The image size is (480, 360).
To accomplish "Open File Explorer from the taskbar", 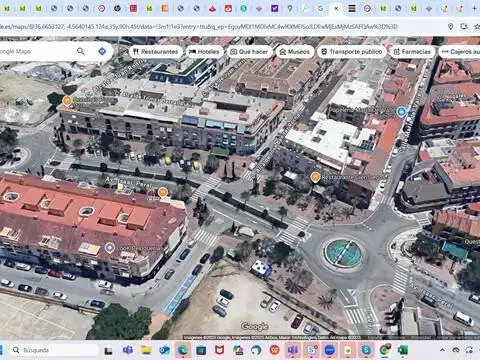I will tap(146, 350).
